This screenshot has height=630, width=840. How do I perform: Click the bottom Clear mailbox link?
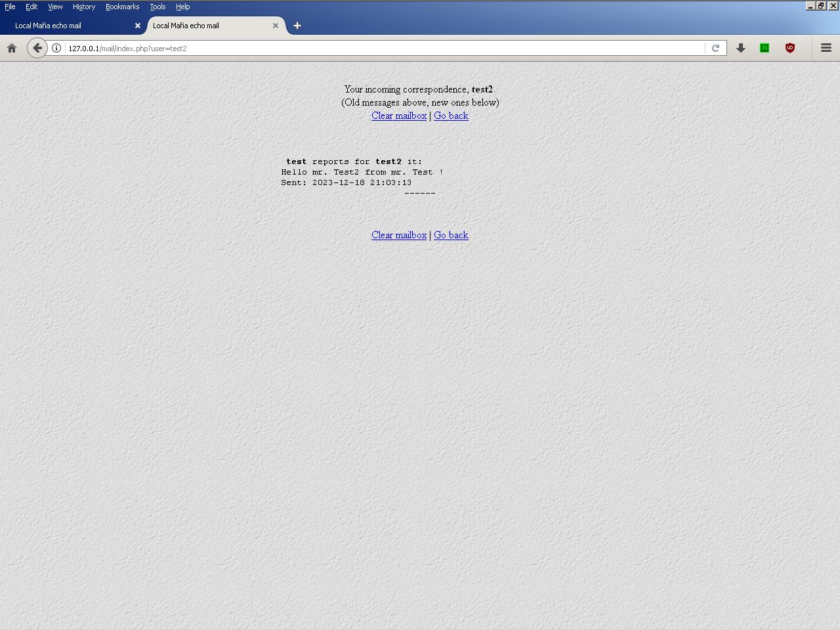click(x=399, y=235)
